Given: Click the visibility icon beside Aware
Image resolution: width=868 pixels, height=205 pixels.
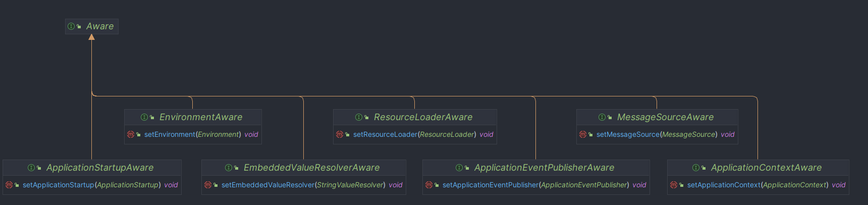Looking at the screenshot, I should pyautogui.click(x=79, y=26).
